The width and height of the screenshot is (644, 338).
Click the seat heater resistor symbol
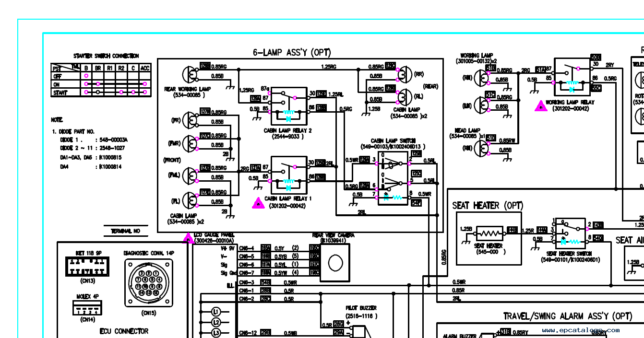489,233
